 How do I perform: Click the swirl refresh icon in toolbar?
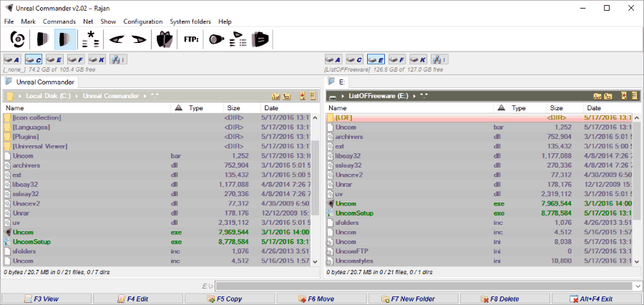(x=18, y=39)
